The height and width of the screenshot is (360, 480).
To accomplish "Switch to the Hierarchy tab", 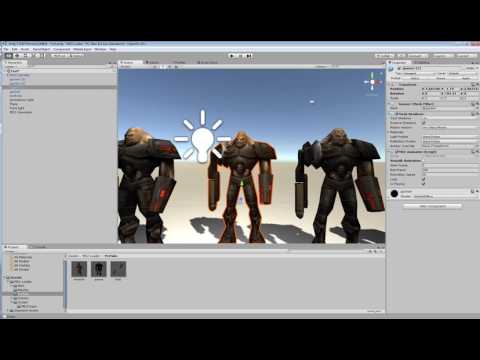I will pos(14,62).
